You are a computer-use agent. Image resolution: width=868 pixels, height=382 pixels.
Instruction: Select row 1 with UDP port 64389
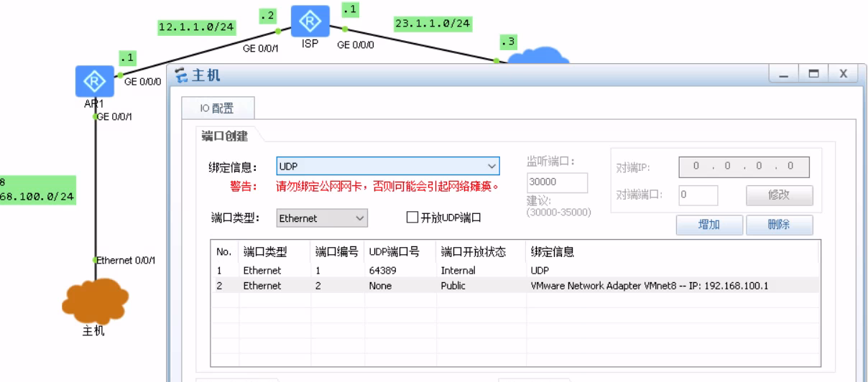point(514,271)
